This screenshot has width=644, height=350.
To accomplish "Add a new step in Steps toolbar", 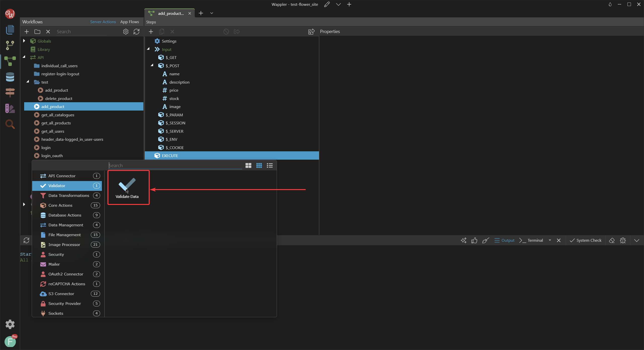I will [x=151, y=31].
